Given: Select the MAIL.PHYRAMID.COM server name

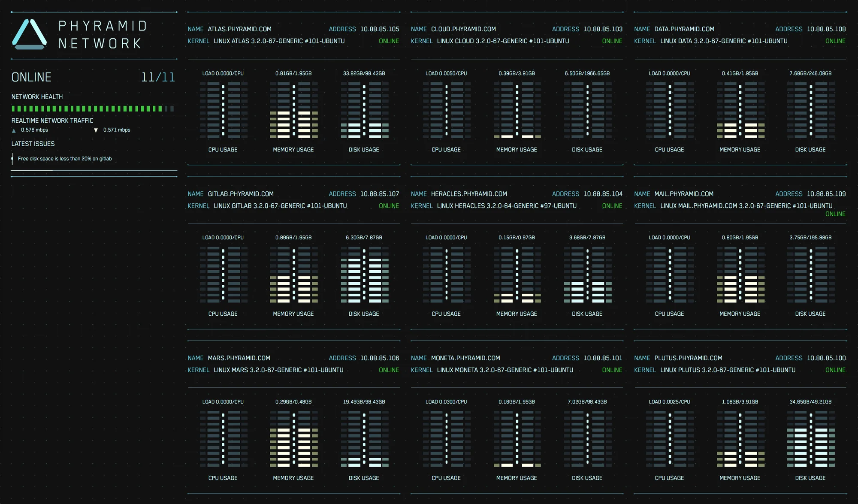Looking at the screenshot, I should (x=684, y=194).
